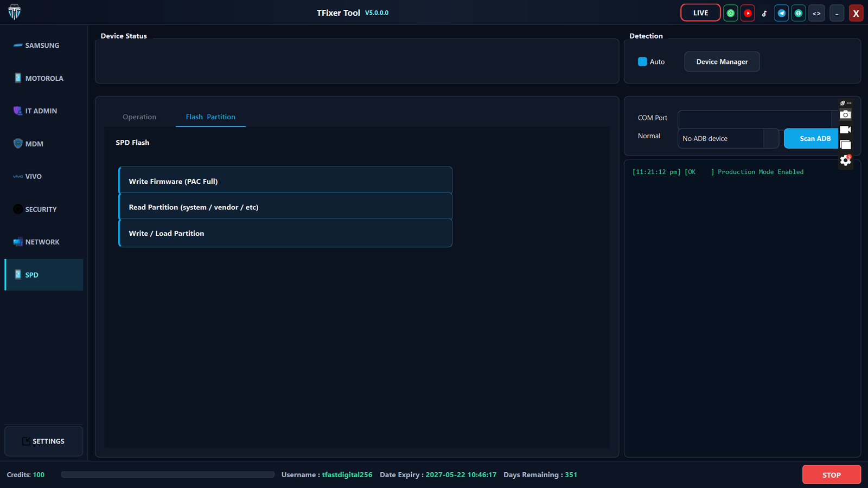Image resolution: width=868 pixels, height=488 pixels.
Task: Expand the No ADB device dropdown
Action: pos(728,138)
